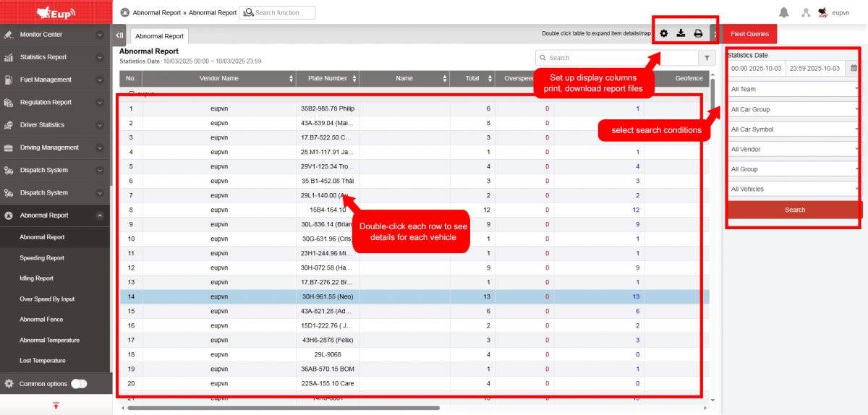Click the red Search button

794,210
